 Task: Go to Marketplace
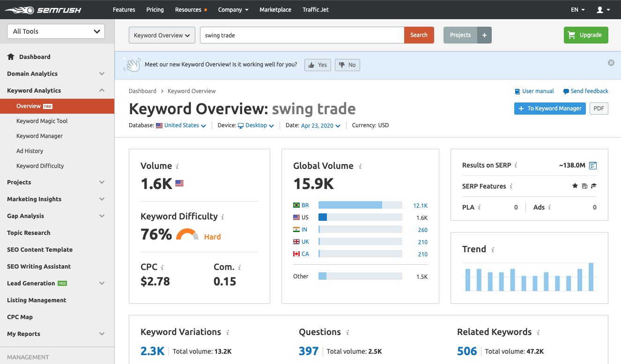[275, 10]
